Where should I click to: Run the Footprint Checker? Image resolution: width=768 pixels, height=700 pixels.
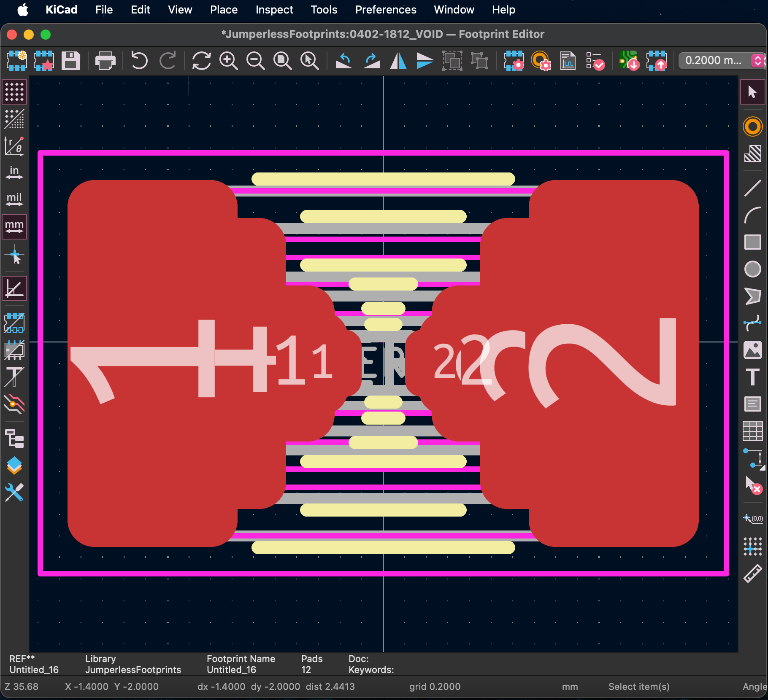(x=595, y=61)
